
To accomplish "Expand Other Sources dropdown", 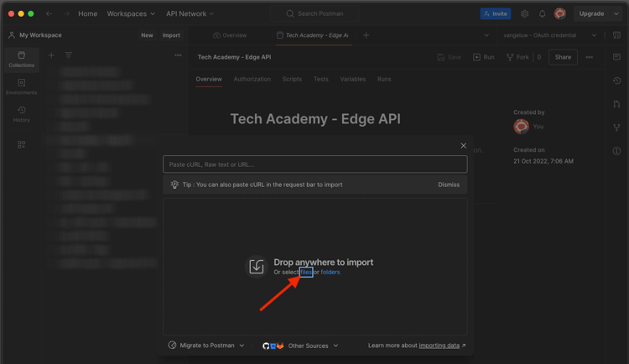I will point(300,346).
